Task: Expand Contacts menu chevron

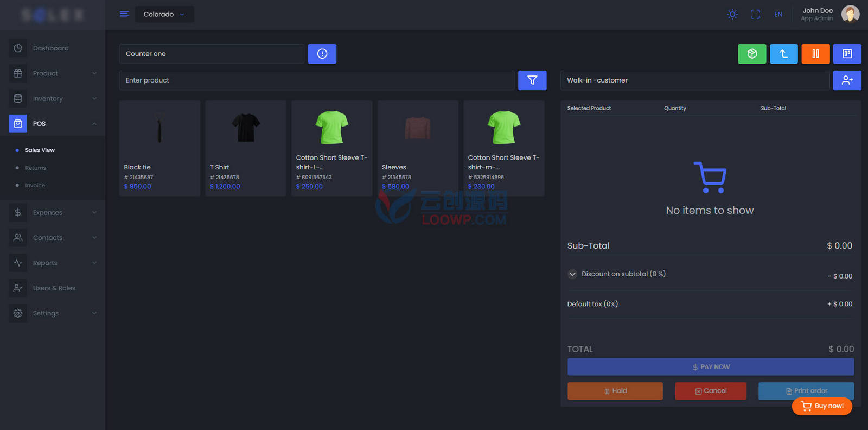Action: 94,238
